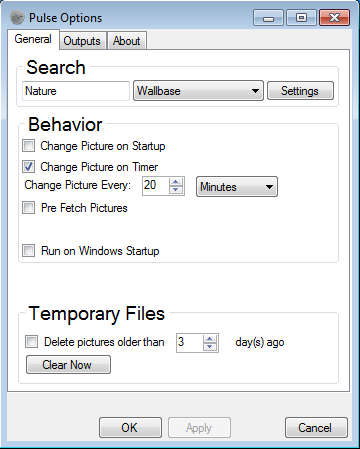Increase the Change Picture Every value with the up arrow
Image resolution: width=360 pixels, height=449 pixels.
point(176,182)
